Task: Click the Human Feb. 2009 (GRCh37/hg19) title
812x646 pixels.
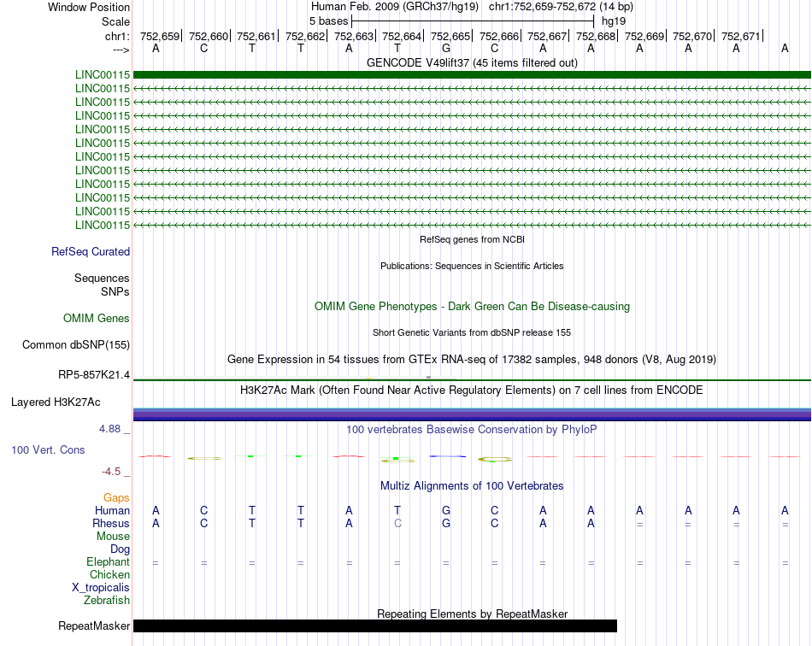Action: 395,7
